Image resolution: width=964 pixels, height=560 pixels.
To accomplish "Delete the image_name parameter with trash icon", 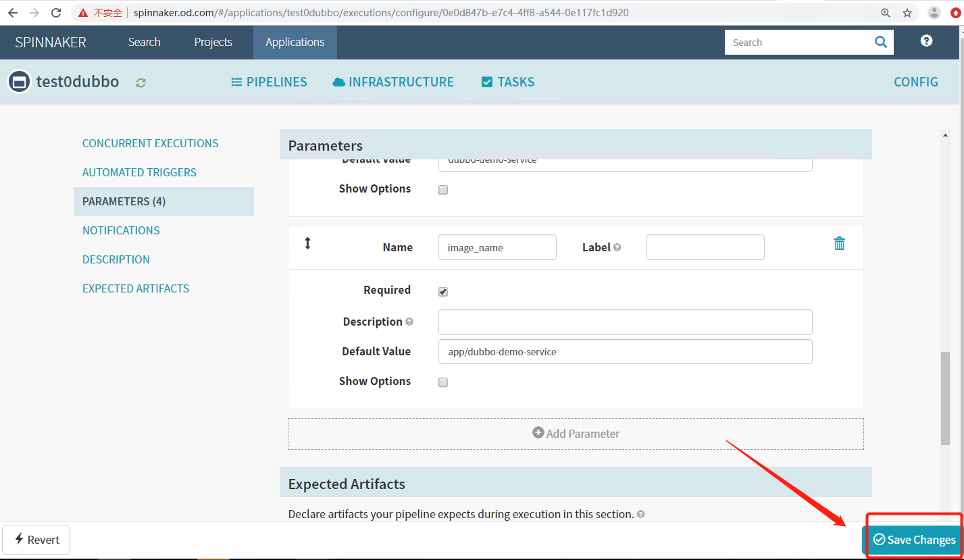I will click(839, 244).
